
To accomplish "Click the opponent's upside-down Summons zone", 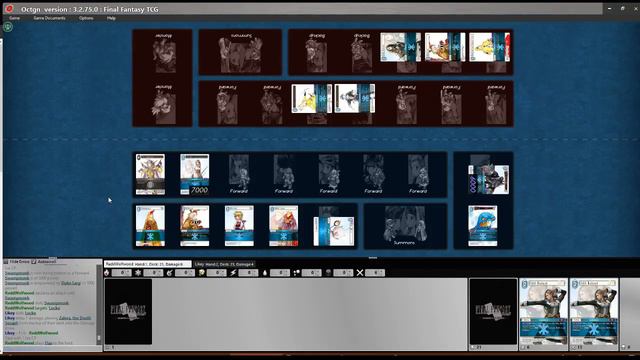I will (240, 52).
